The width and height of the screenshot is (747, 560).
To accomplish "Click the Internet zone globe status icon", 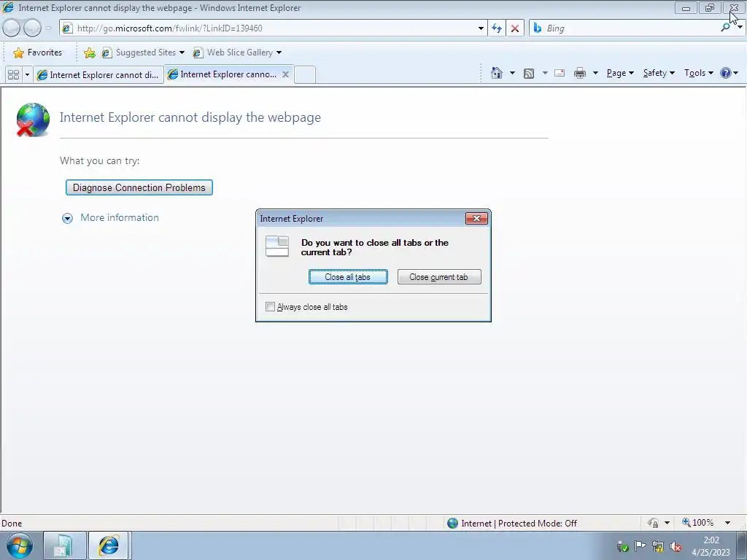I will pos(452,523).
